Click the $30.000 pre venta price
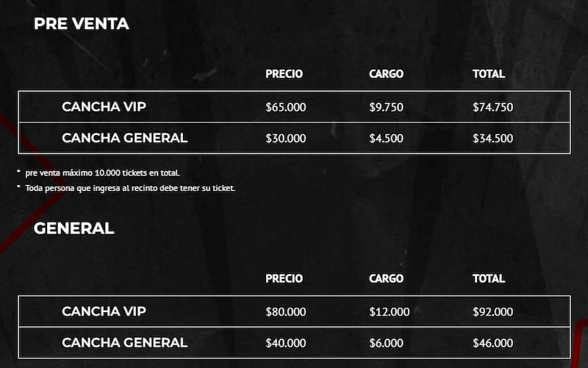Screen dimensions: 588x368 click(x=285, y=138)
